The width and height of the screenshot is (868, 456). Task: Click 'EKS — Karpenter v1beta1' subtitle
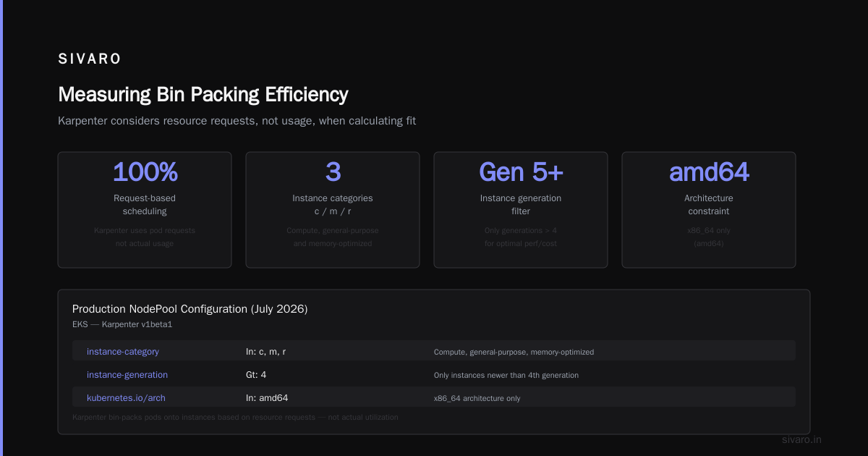122,324
